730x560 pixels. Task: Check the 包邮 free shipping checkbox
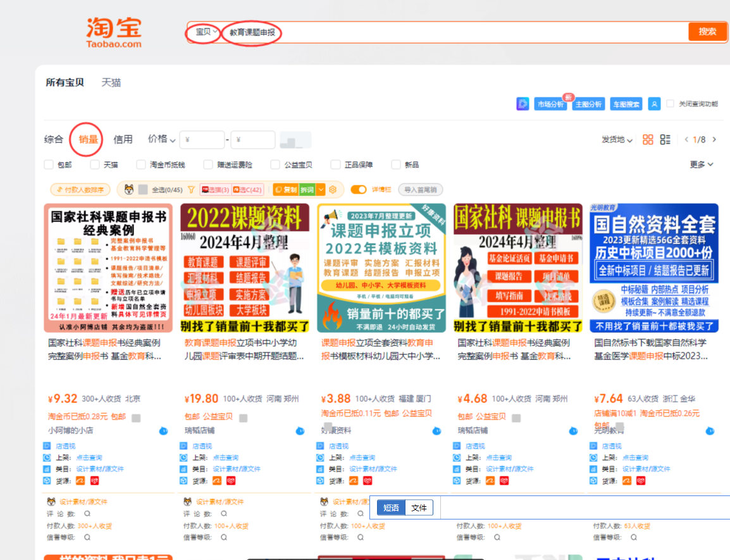tap(49, 165)
